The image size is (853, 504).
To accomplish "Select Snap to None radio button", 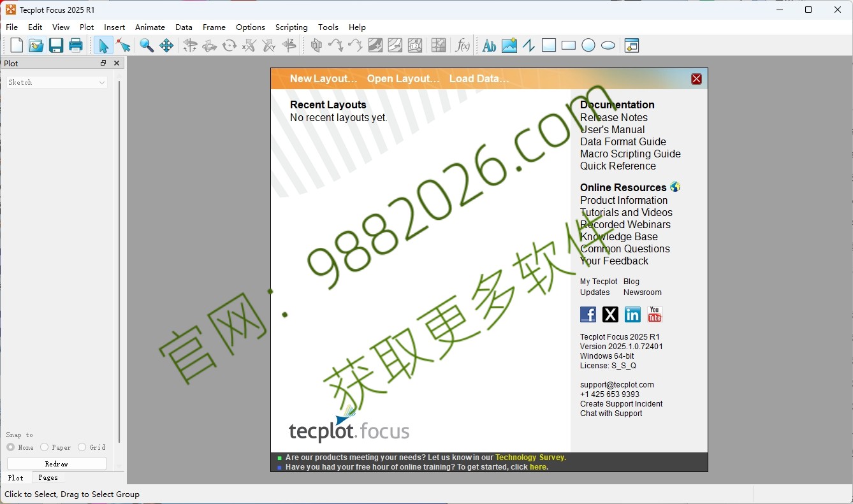I will (11, 447).
